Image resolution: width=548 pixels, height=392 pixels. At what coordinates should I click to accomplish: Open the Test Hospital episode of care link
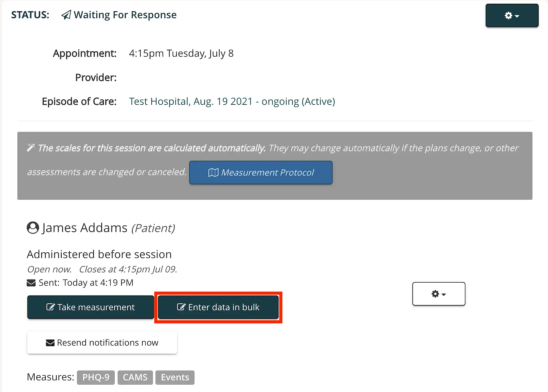(x=231, y=101)
